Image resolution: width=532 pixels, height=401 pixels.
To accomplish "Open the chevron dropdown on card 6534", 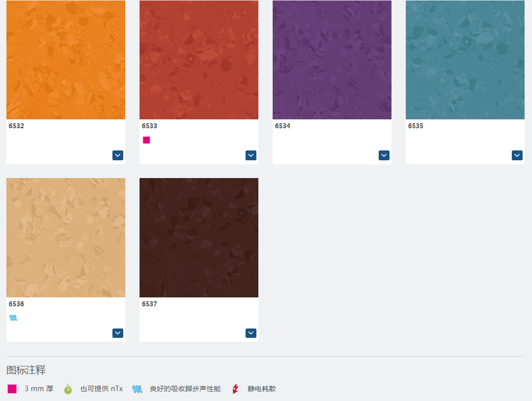I will pyautogui.click(x=384, y=155).
